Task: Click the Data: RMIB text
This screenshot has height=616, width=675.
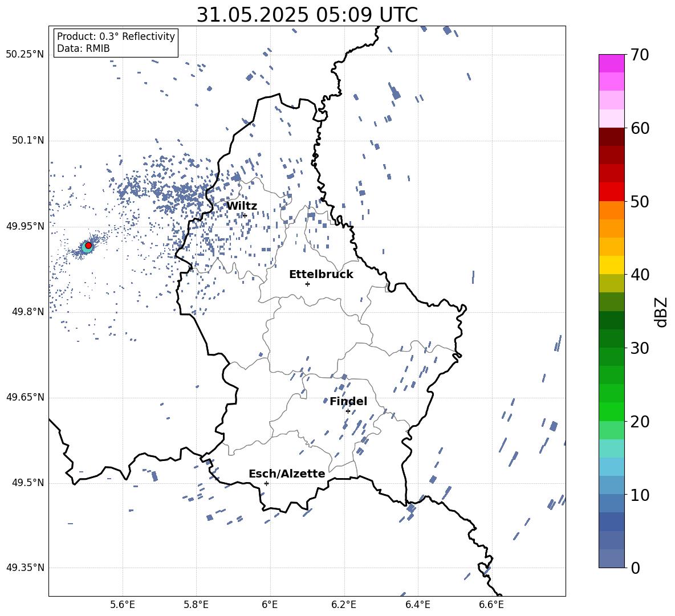Action: click(83, 48)
